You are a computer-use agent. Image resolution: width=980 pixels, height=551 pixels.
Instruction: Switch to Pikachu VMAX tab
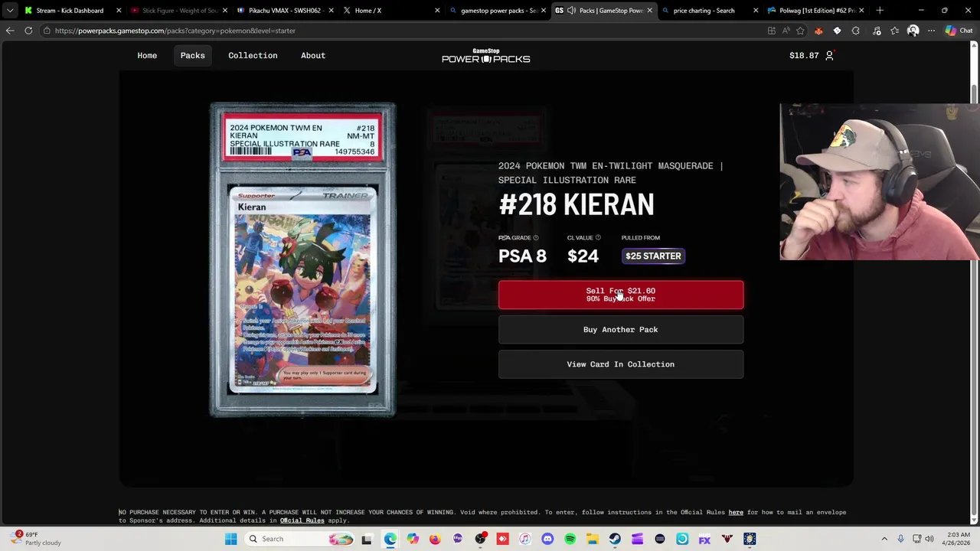(x=285, y=11)
